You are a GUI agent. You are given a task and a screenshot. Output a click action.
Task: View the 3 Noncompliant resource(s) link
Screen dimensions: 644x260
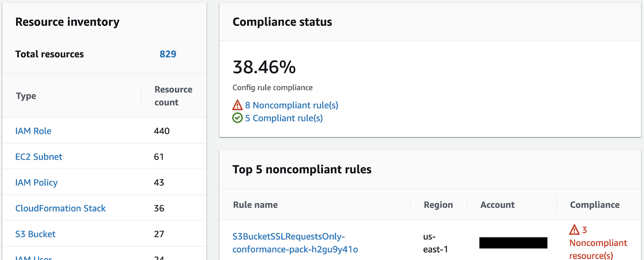(x=598, y=243)
